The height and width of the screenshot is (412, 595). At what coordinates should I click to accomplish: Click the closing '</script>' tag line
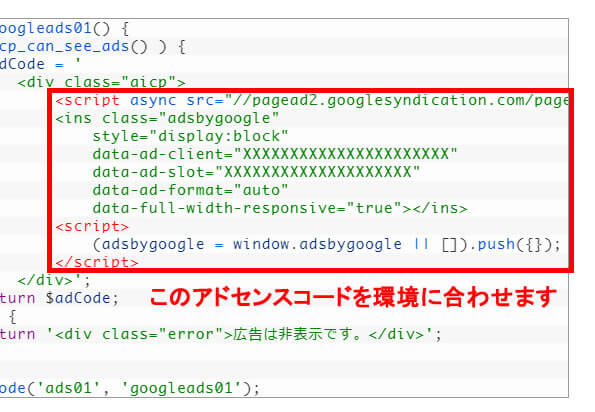pyautogui.click(x=97, y=262)
